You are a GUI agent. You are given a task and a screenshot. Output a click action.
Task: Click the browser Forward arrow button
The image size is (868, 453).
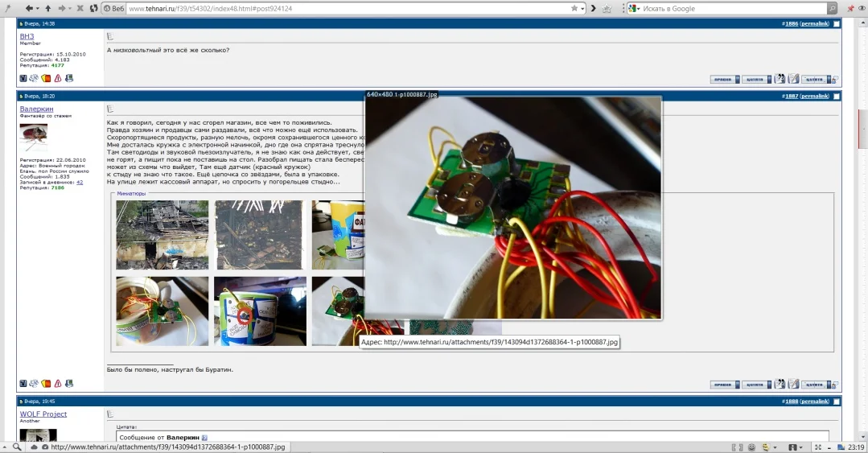[x=62, y=8]
